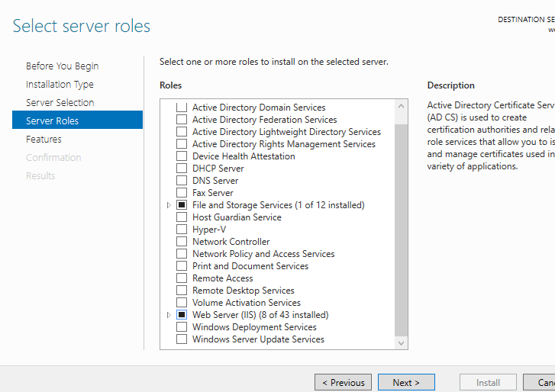Highlight Windows Deployment Services label
555x392 pixels.
(x=254, y=327)
